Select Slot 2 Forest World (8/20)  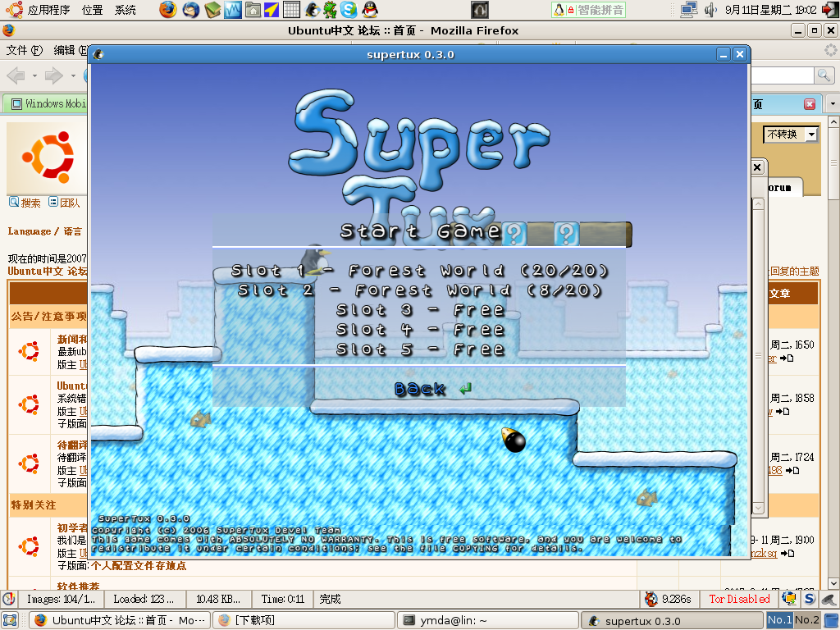(419, 290)
